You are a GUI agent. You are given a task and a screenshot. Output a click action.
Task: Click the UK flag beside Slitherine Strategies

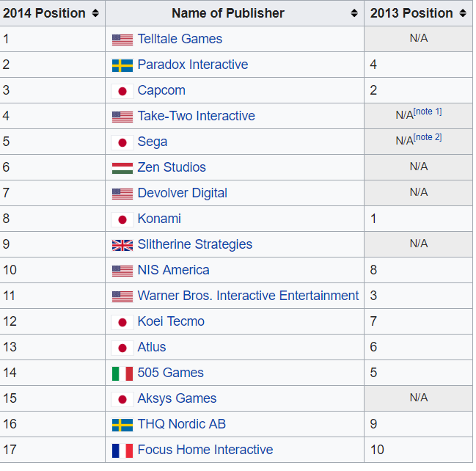pyautogui.click(x=122, y=245)
